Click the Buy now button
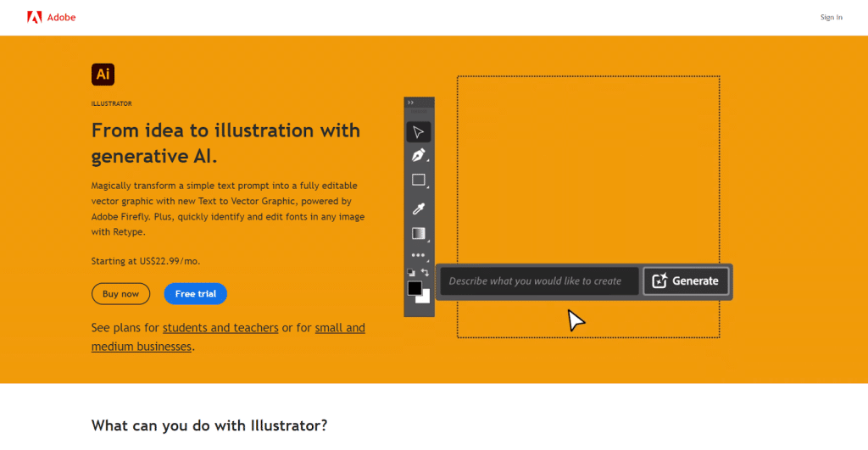The image size is (868, 450). tap(120, 294)
